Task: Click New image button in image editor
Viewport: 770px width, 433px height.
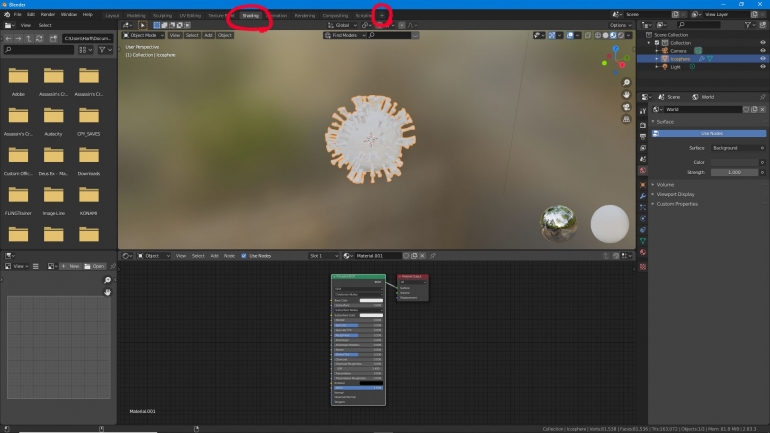Action: 70,266
